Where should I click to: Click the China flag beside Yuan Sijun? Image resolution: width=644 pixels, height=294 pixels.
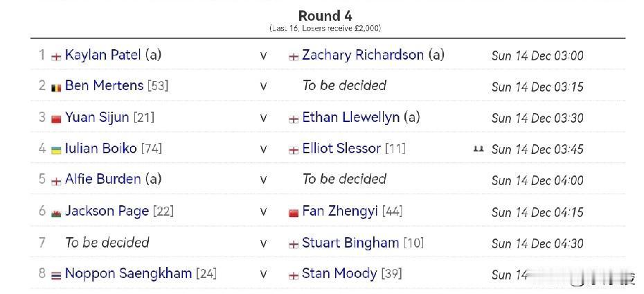click(56, 118)
